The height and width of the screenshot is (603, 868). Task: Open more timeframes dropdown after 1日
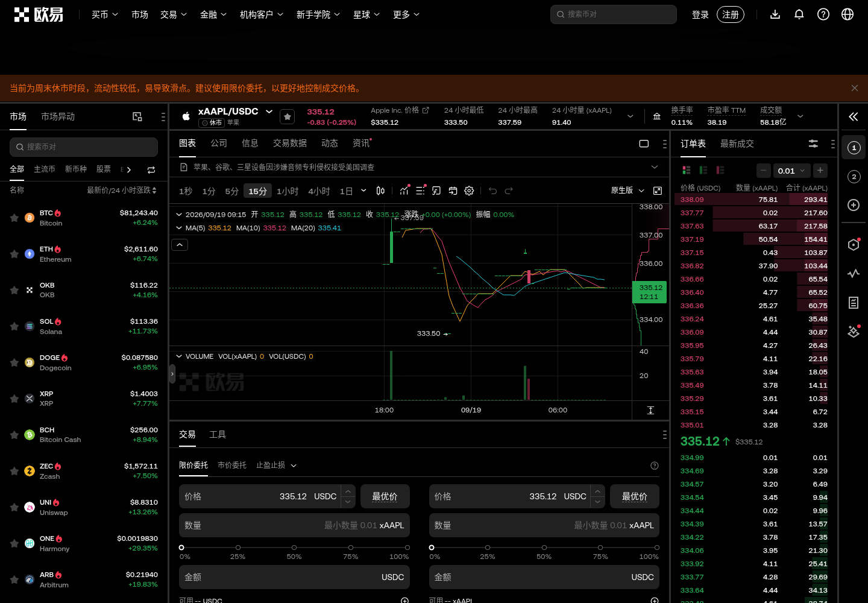363,191
